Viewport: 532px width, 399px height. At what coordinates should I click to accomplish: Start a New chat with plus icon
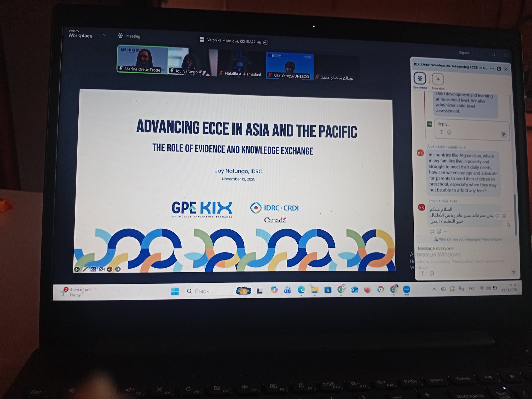(x=438, y=79)
